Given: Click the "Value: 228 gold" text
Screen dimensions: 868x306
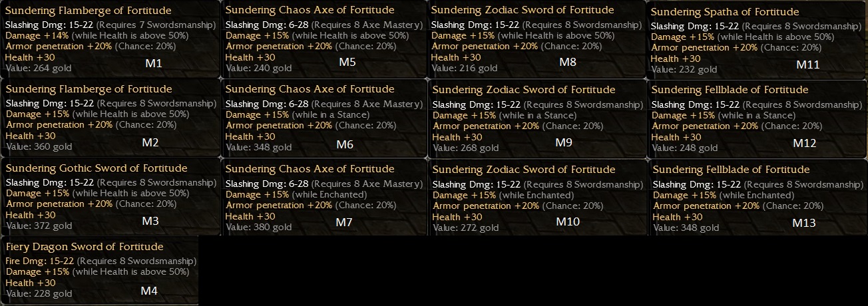Looking at the screenshot, I should coord(39,293).
